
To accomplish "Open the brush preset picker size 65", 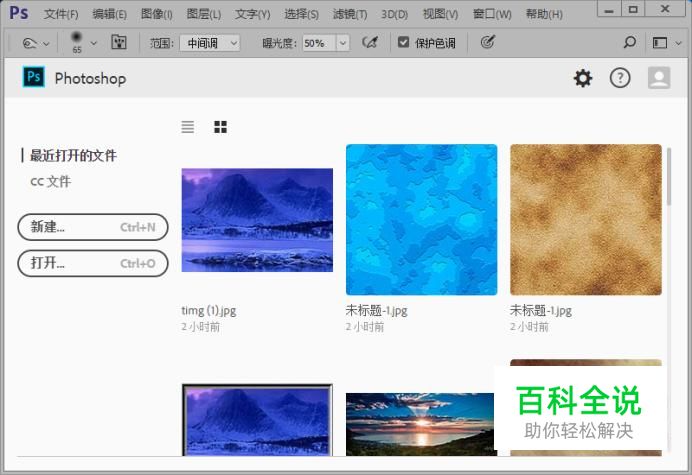I will pos(77,42).
